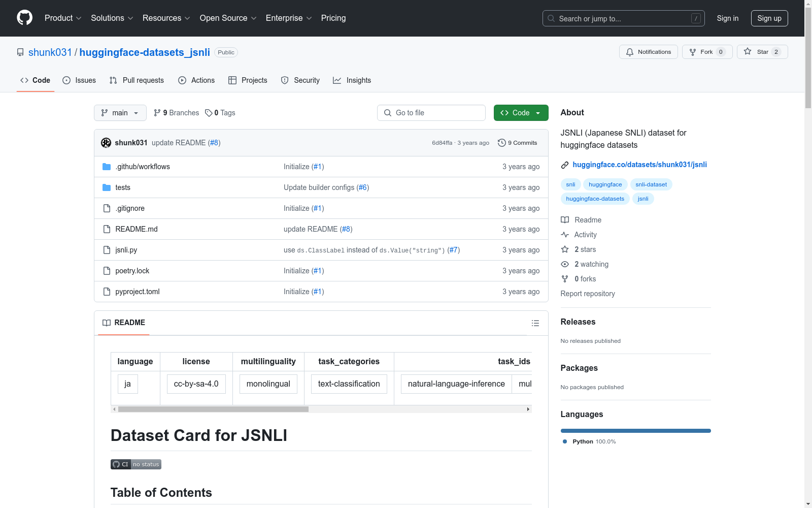Image resolution: width=812 pixels, height=508 pixels.
Task: Expand the Product menu
Action: tap(63, 18)
